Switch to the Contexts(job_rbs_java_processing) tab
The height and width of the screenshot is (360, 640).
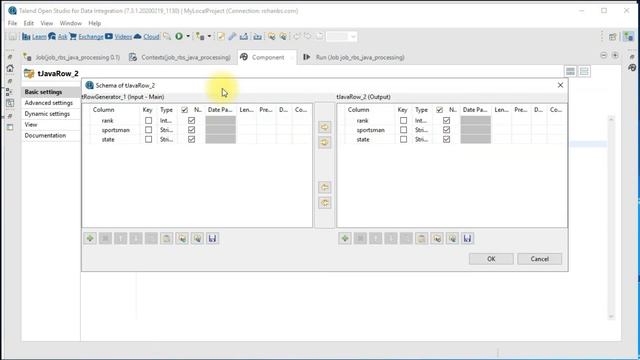click(180, 57)
